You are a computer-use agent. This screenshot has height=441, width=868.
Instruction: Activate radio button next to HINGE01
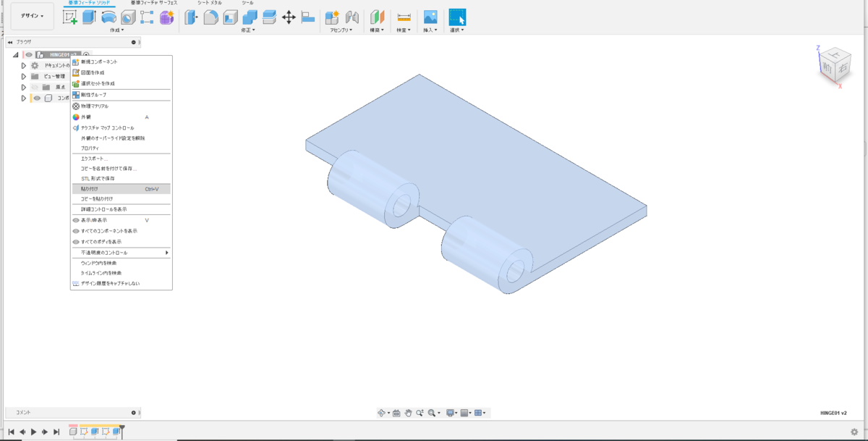tap(86, 54)
